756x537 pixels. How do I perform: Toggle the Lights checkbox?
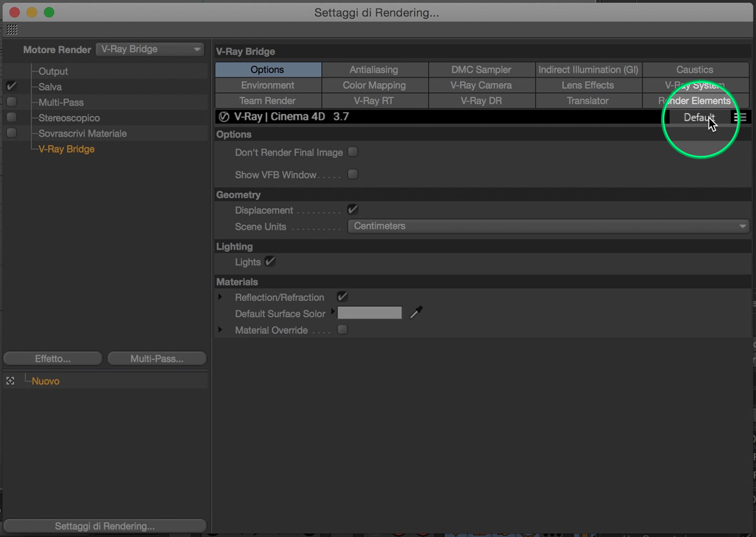pos(271,262)
